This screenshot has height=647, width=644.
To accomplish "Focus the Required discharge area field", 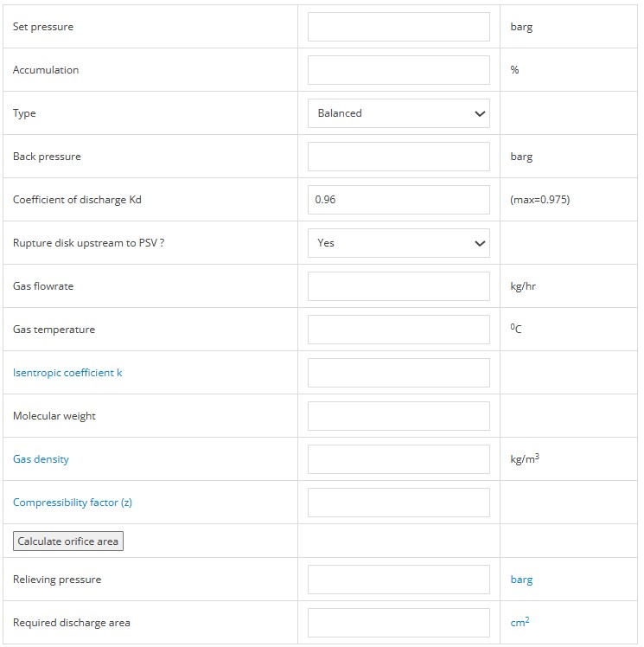I will coord(399,623).
